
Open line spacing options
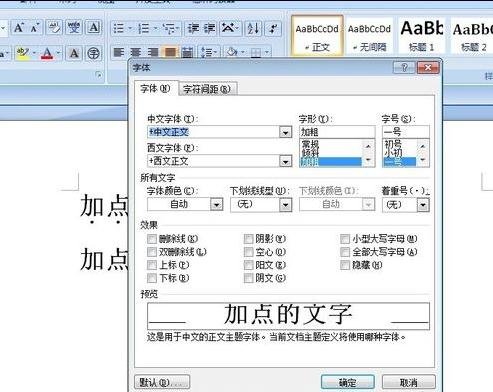click(209, 52)
